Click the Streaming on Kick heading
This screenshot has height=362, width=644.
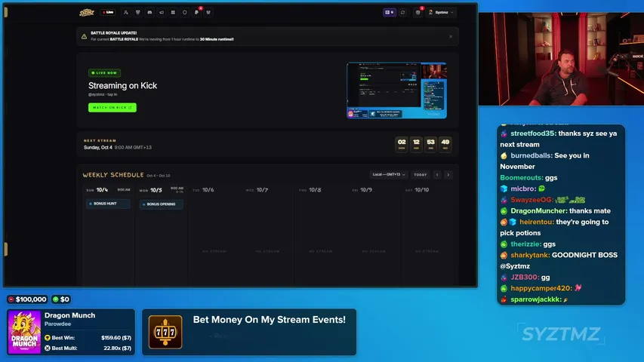click(123, 86)
